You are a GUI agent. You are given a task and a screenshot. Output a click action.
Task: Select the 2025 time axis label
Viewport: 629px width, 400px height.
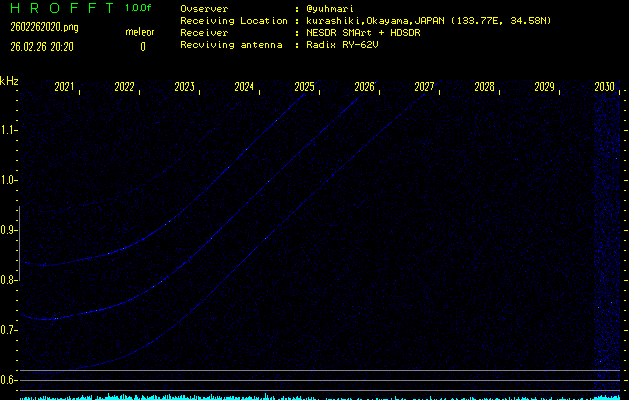tap(304, 88)
